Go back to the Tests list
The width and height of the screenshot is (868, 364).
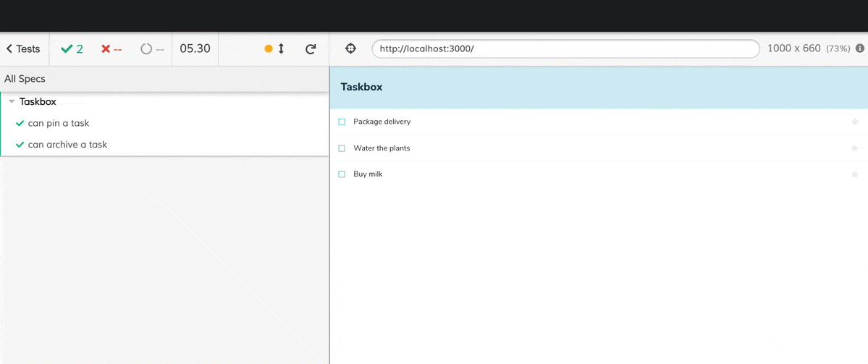click(x=23, y=49)
